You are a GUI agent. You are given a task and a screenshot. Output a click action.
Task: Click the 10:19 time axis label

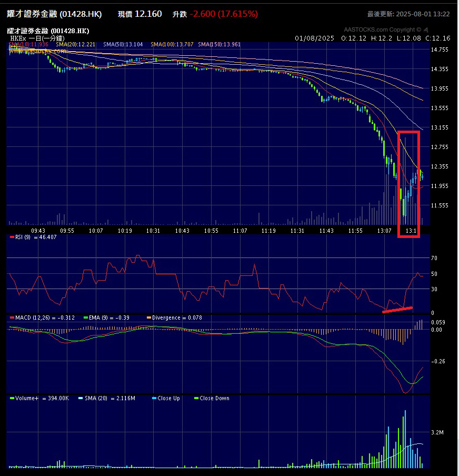coord(125,231)
